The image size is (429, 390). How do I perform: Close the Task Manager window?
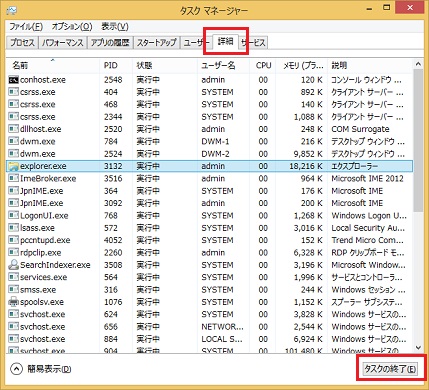[410, 7]
